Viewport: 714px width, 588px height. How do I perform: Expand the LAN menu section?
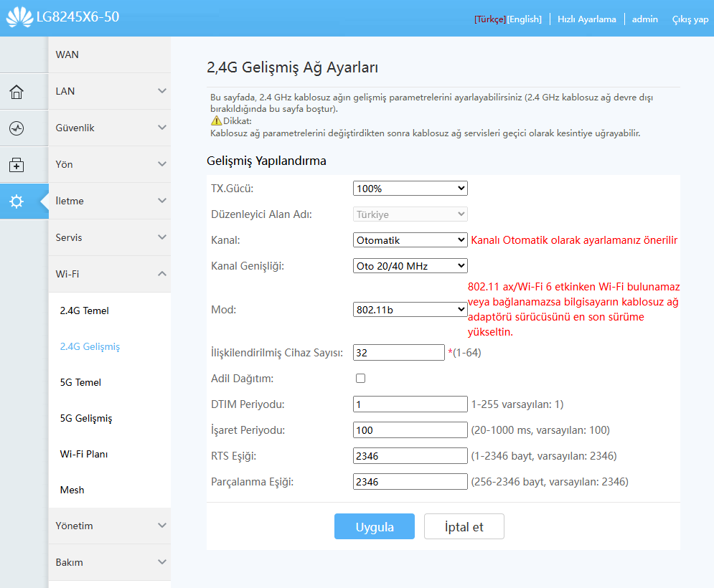click(x=110, y=91)
